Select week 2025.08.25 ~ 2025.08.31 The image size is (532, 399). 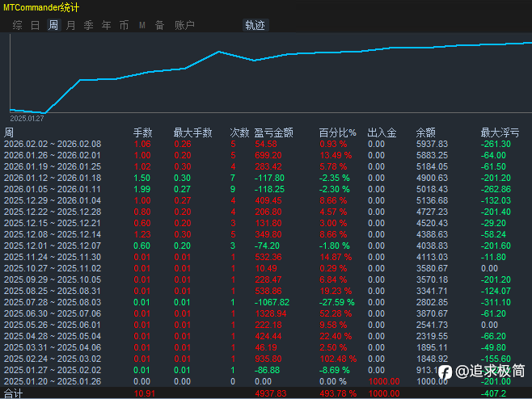53,291
